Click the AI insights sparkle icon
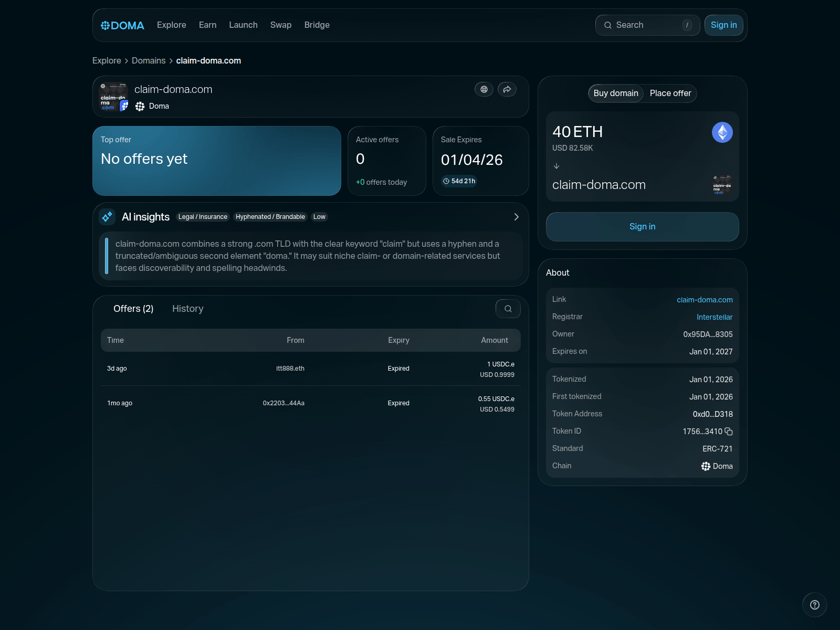 [x=107, y=217]
